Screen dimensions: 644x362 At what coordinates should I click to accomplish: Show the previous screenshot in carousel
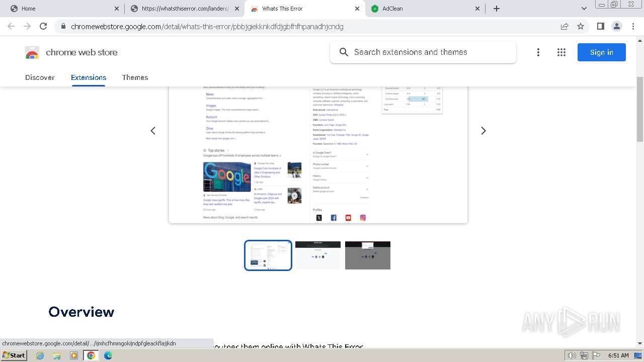click(x=153, y=131)
